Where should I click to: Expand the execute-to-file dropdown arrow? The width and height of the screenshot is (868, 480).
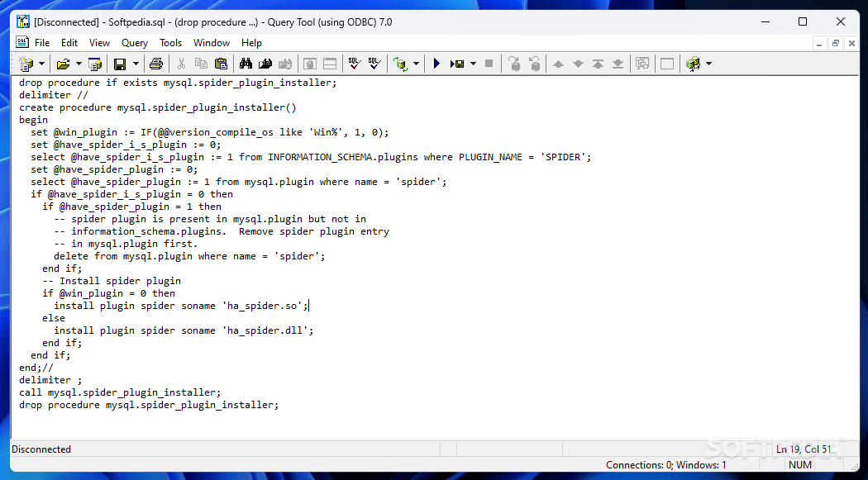473,64
